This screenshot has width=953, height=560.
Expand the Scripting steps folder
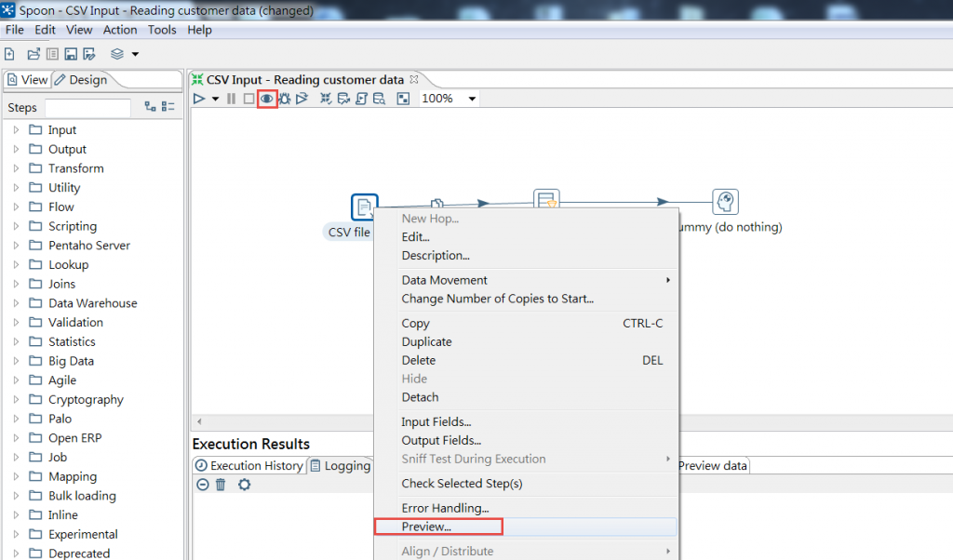point(16,226)
